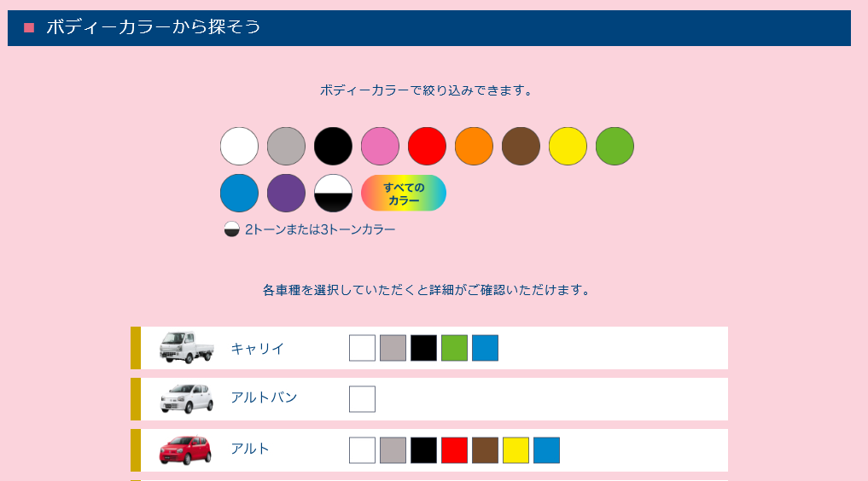Pick the orange circle color filter
The height and width of the screenshot is (481, 868).
point(474,147)
